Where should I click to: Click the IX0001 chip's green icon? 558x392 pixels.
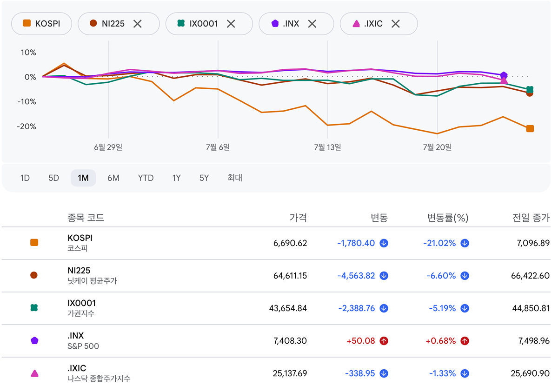pos(181,24)
